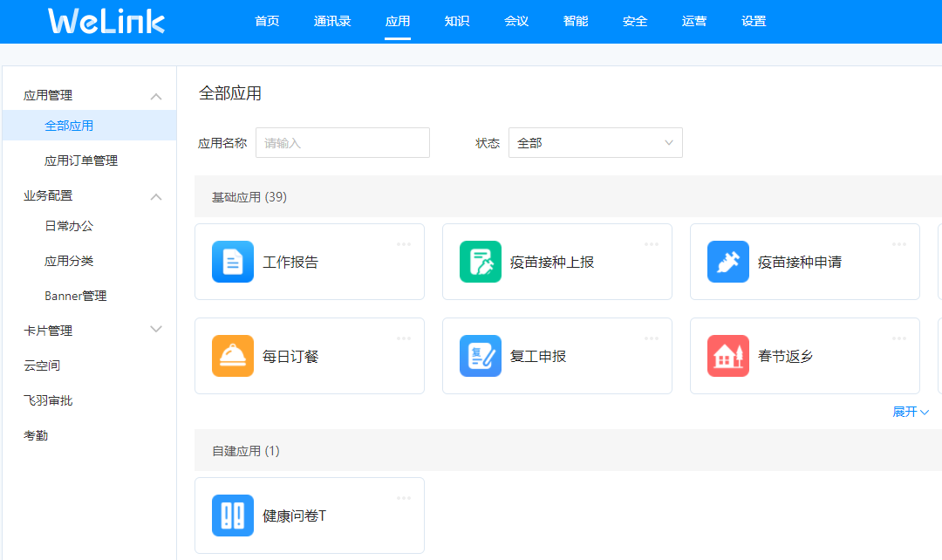942x560 pixels.
Task: Collapse the 应用管理 section
Action: (156, 96)
